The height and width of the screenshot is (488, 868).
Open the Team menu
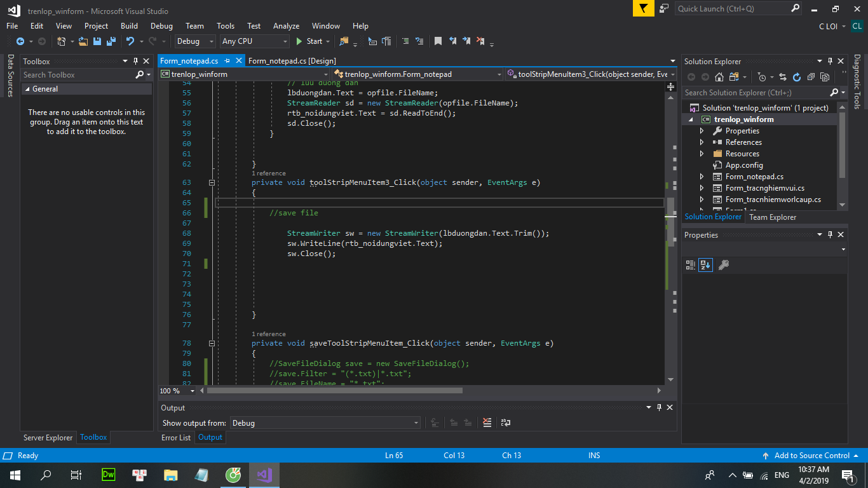pyautogui.click(x=194, y=26)
